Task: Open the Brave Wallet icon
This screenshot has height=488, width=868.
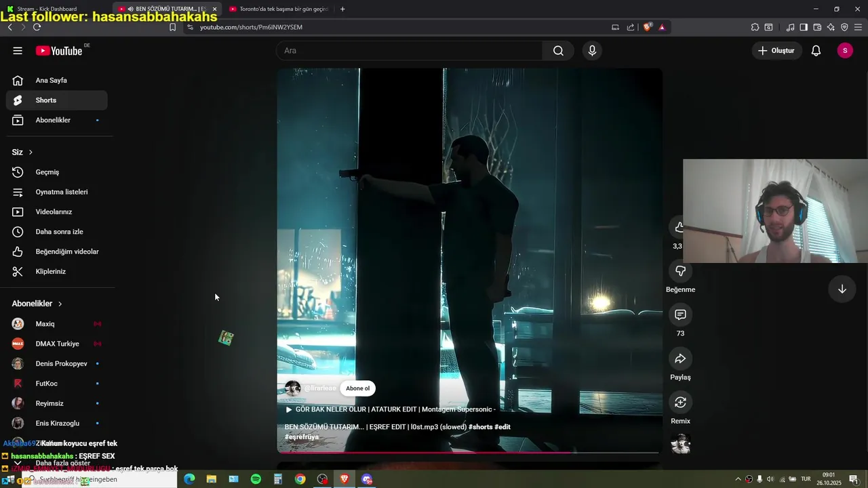Action: (x=817, y=27)
